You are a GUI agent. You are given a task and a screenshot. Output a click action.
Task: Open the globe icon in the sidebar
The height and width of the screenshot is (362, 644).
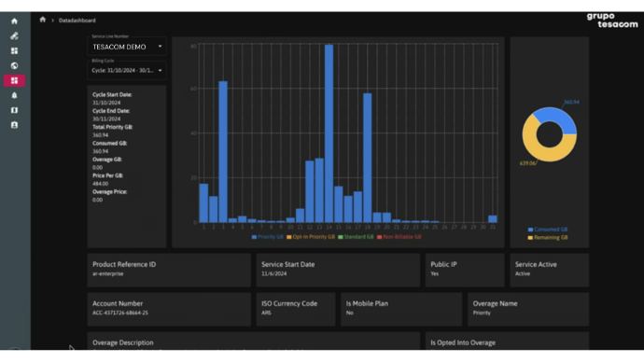pos(14,65)
